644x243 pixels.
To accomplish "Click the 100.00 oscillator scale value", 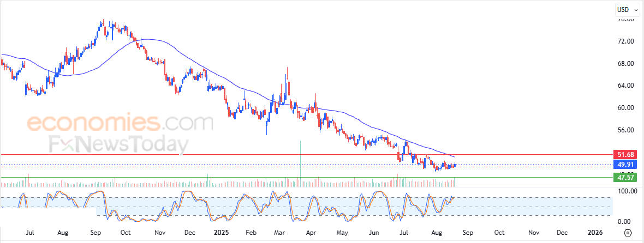I will 627,191.
